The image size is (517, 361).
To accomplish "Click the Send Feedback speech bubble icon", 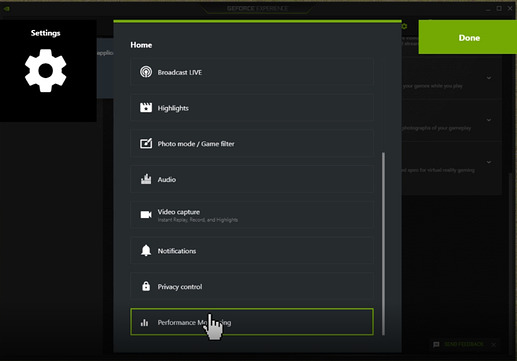I will [436, 344].
